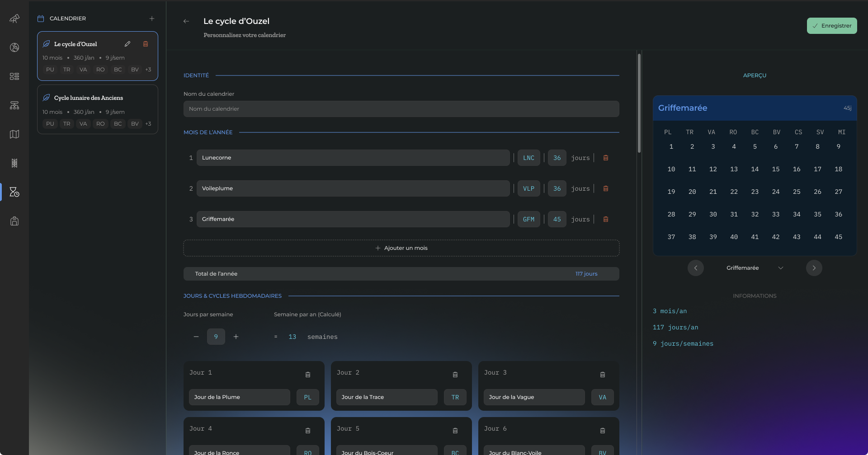Open the backpack icon in sidebar
Viewport: 868px width, 455px height.
14,221
